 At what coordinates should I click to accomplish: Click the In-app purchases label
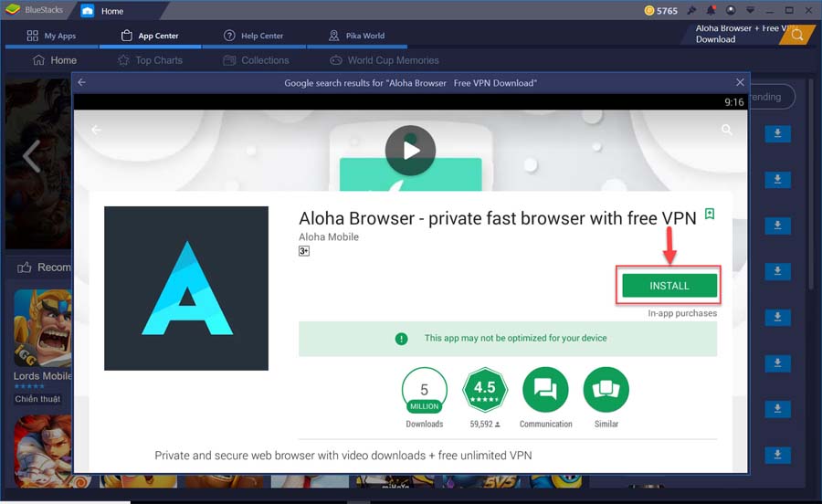click(x=682, y=313)
